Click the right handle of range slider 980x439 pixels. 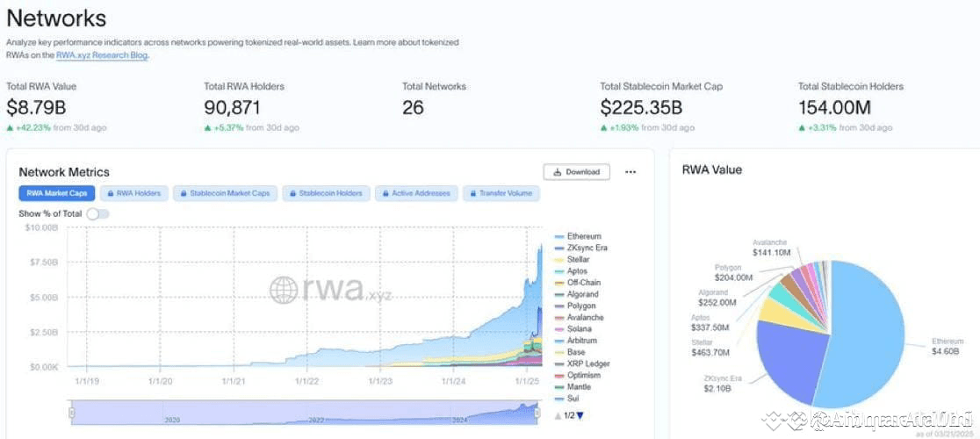tap(537, 413)
